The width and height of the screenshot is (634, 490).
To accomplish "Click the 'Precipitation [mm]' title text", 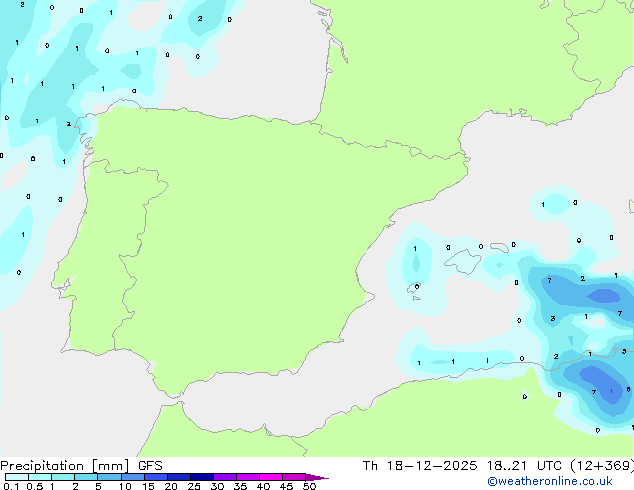I will click(x=64, y=466).
